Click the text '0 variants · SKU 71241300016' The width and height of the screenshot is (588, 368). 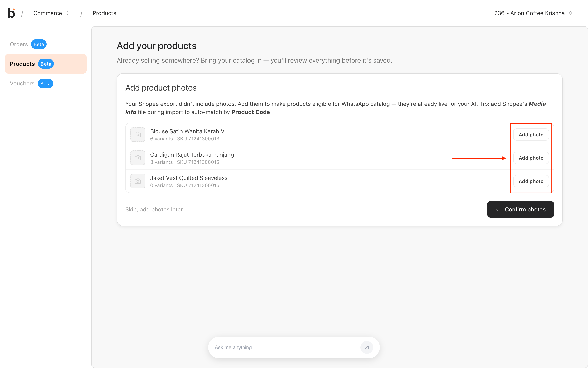click(x=185, y=185)
